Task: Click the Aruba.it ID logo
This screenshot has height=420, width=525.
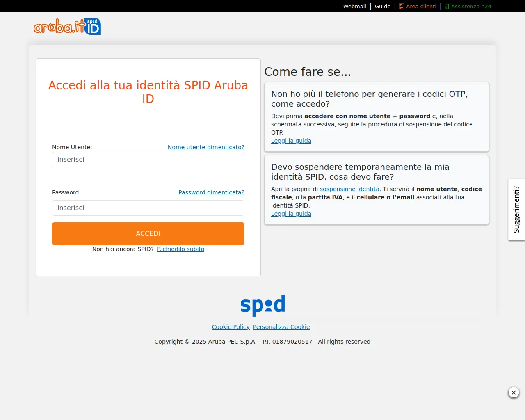Action: pyautogui.click(x=67, y=27)
